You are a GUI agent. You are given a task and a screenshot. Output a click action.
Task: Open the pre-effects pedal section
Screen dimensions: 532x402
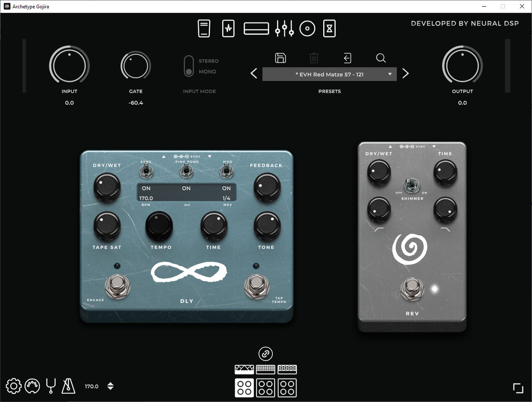tap(228, 28)
